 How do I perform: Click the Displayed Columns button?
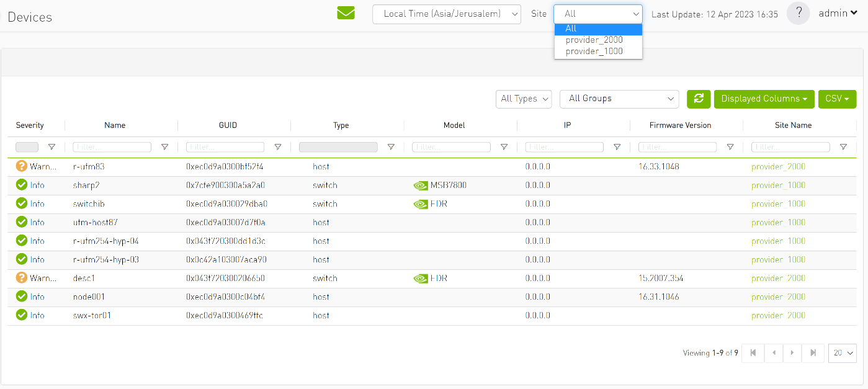[764, 99]
